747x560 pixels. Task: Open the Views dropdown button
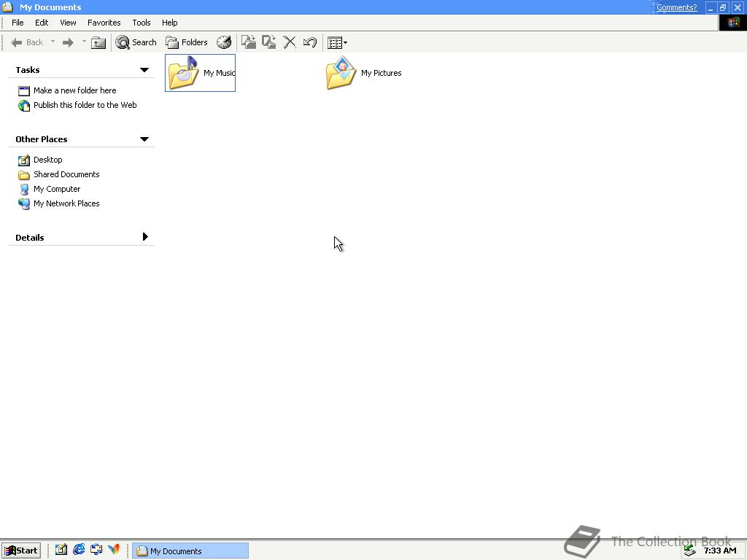tap(337, 43)
